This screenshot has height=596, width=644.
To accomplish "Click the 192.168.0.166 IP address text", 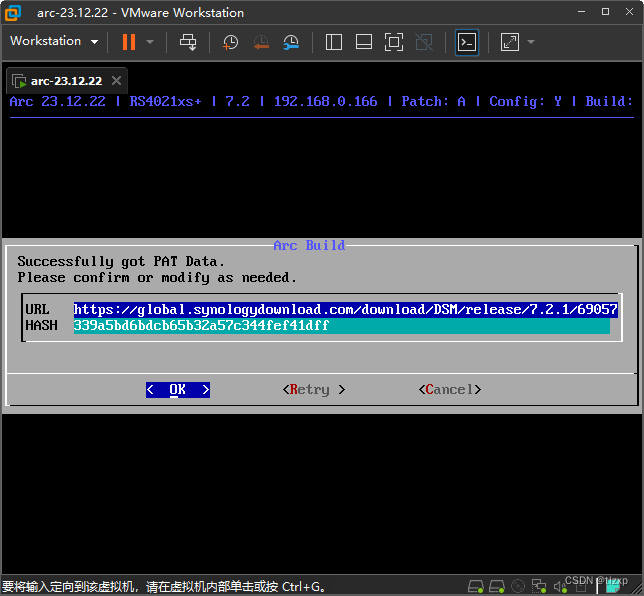I will (x=326, y=101).
